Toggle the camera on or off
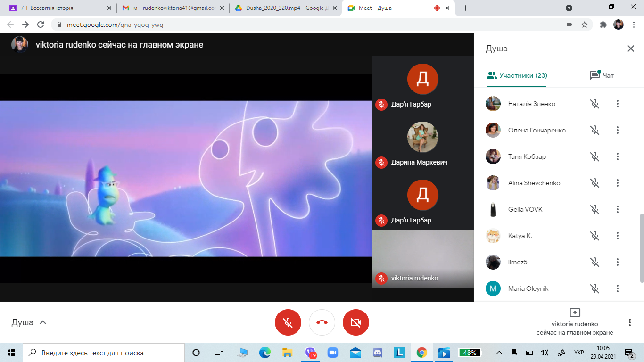 pyautogui.click(x=356, y=322)
